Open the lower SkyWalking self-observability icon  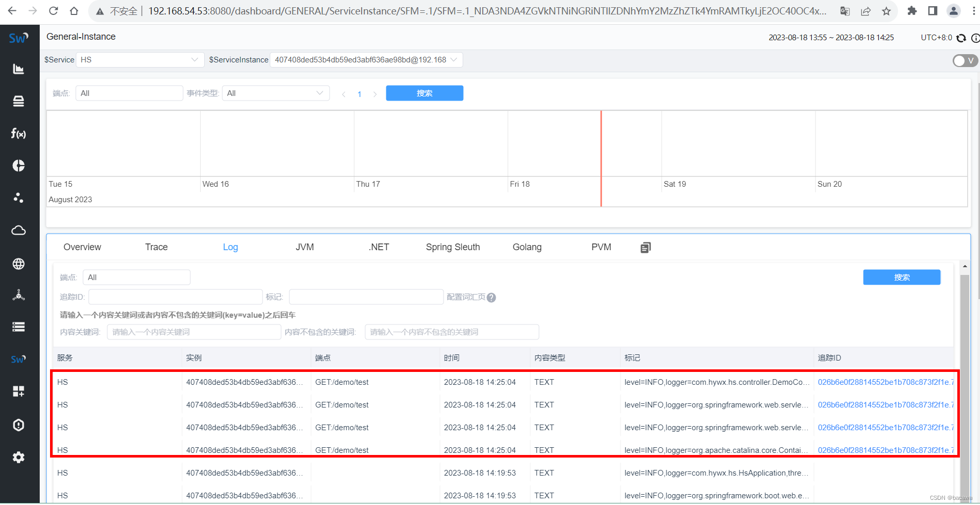(19, 359)
